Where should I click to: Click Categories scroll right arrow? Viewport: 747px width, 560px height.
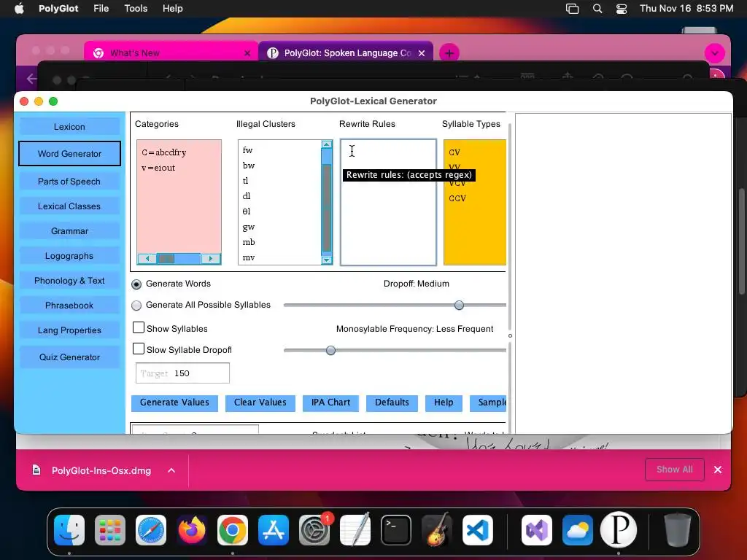[x=211, y=259]
